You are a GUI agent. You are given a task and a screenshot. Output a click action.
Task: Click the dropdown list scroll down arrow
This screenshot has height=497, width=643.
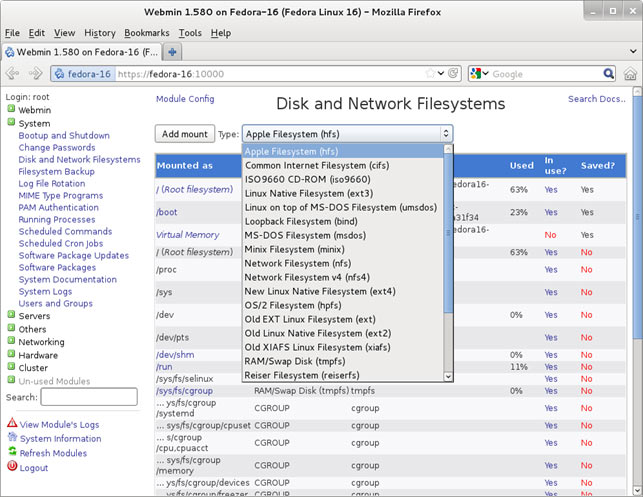pos(448,376)
